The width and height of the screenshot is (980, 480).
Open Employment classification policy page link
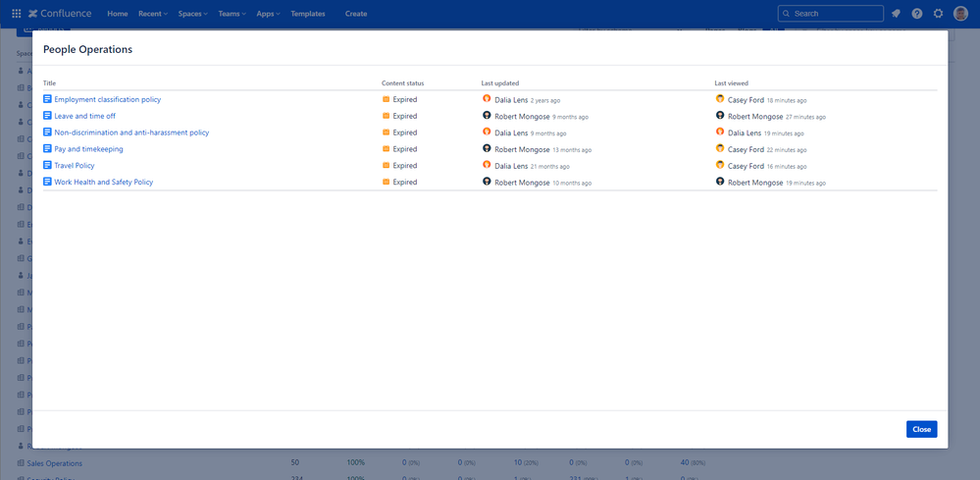point(108,99)
